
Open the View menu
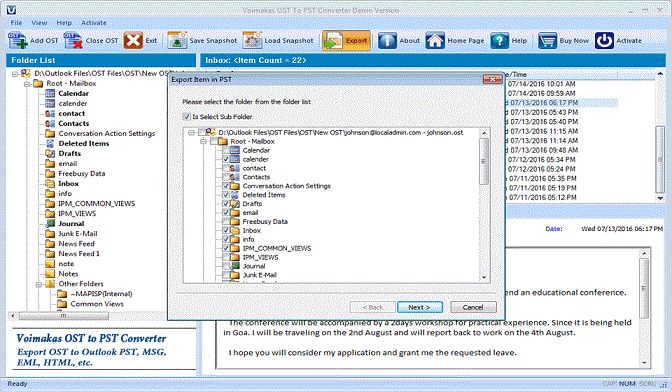point(39,23)
